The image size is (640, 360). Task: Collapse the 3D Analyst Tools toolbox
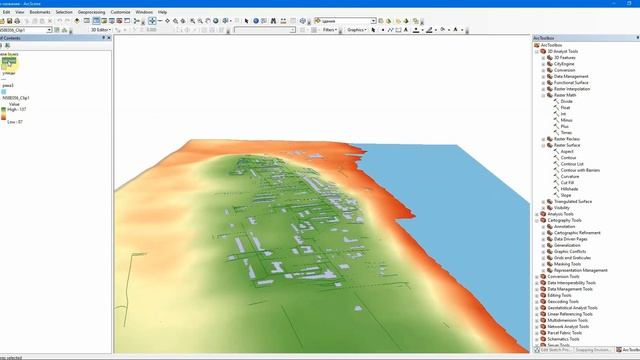[x=537, y=51]
